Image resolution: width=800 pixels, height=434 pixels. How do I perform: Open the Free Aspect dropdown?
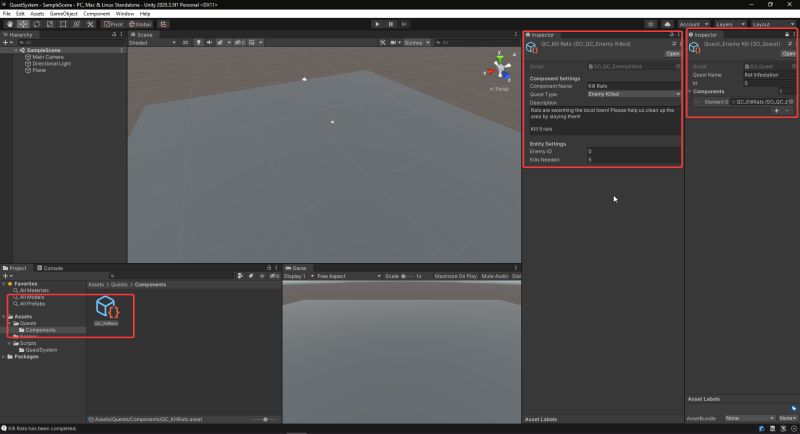pos(349,276)
